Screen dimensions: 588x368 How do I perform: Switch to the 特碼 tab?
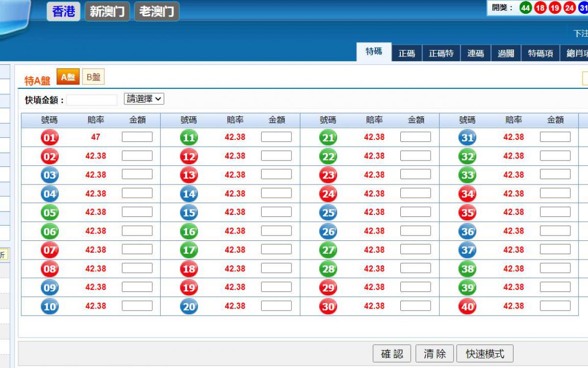coord(374,52)
